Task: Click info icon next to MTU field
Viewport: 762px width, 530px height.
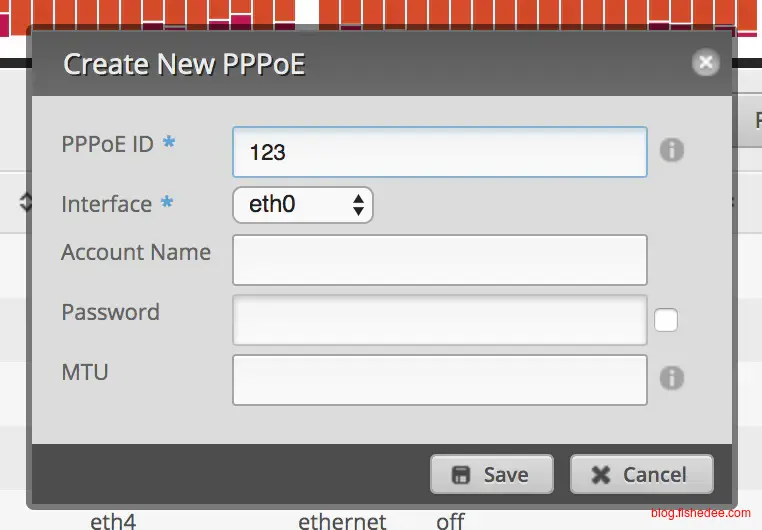Action: 671,378
